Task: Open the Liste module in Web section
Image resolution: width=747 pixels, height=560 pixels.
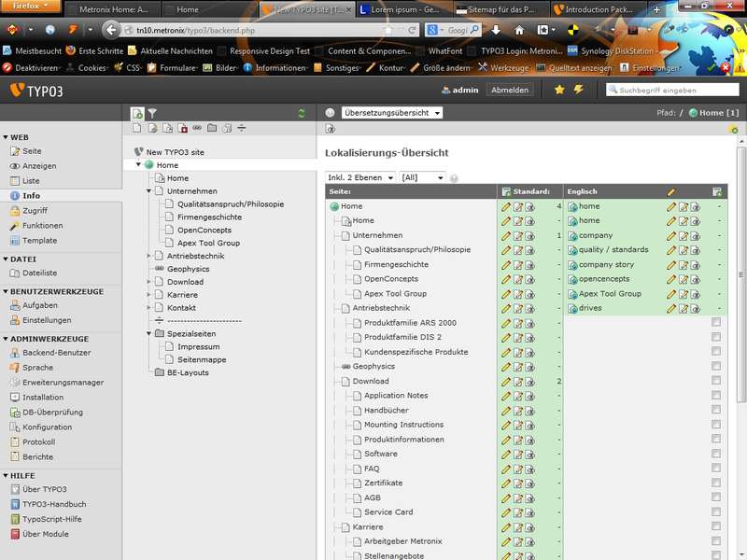Action: (x=31, y=181)
